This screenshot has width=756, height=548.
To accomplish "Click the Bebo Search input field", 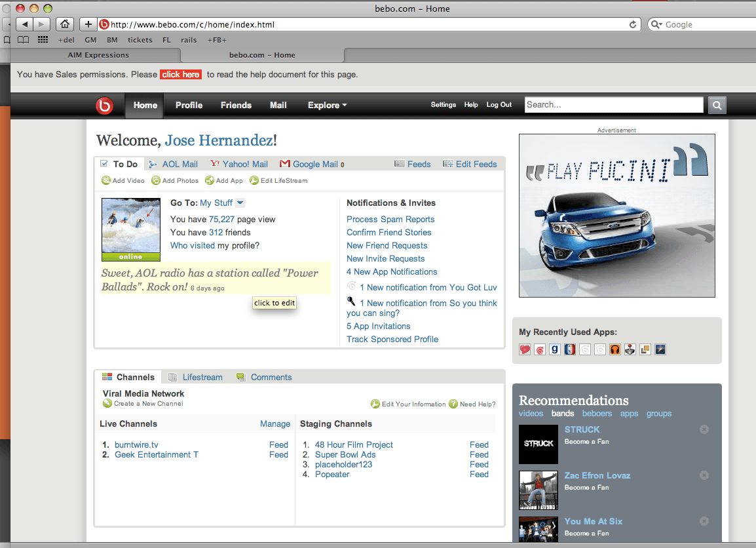I will click(614, 105).
